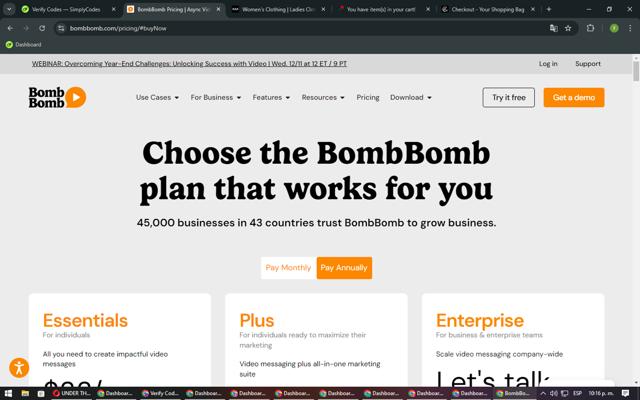This screenshot has width=640, height=400.
Task: Expand the Features dropdown
Action: click(271, 97)
